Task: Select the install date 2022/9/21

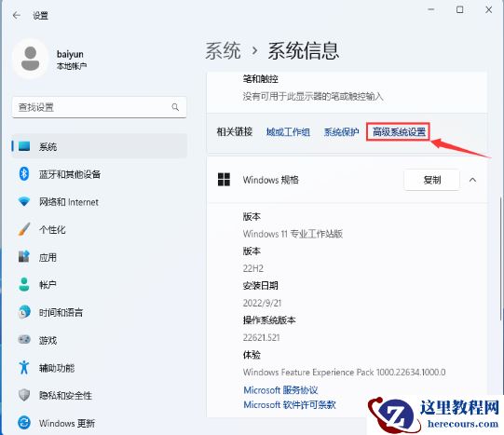Action: (x=262, y=303)
